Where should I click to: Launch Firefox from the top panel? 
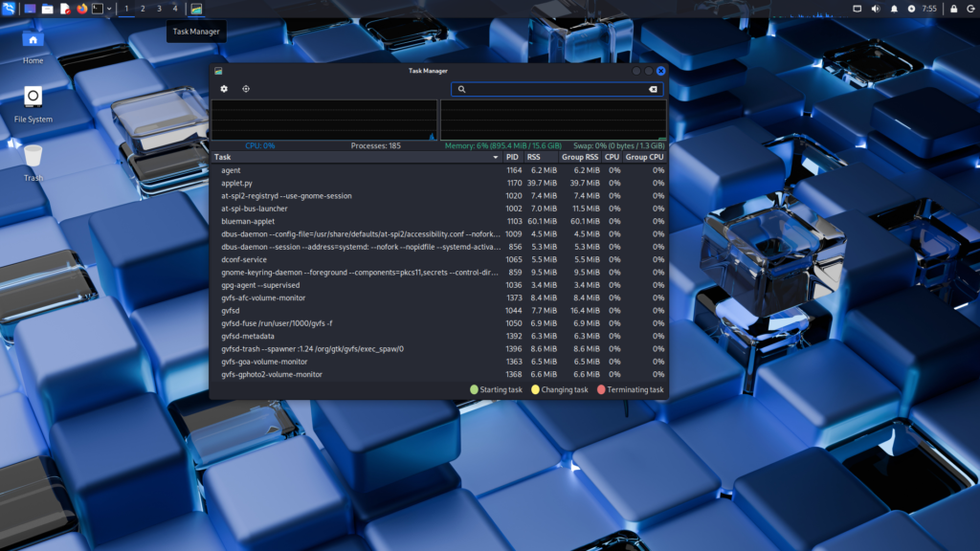(81, 9)
